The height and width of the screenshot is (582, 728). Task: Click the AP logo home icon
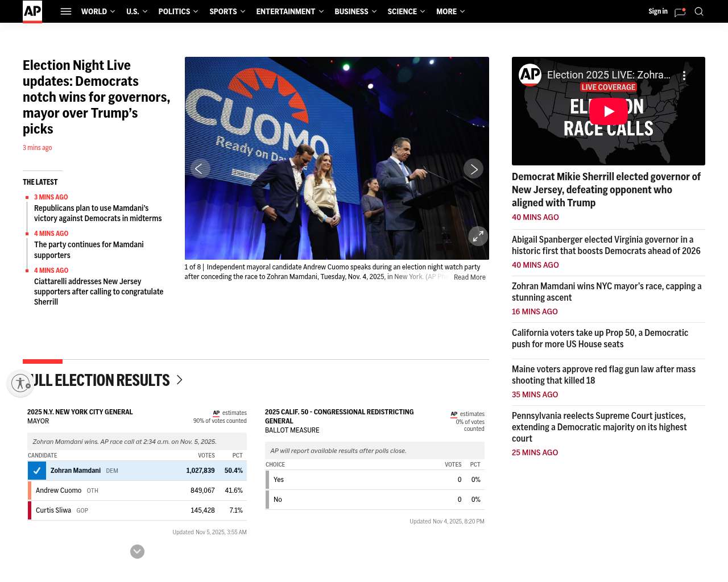tap(32, 11)
